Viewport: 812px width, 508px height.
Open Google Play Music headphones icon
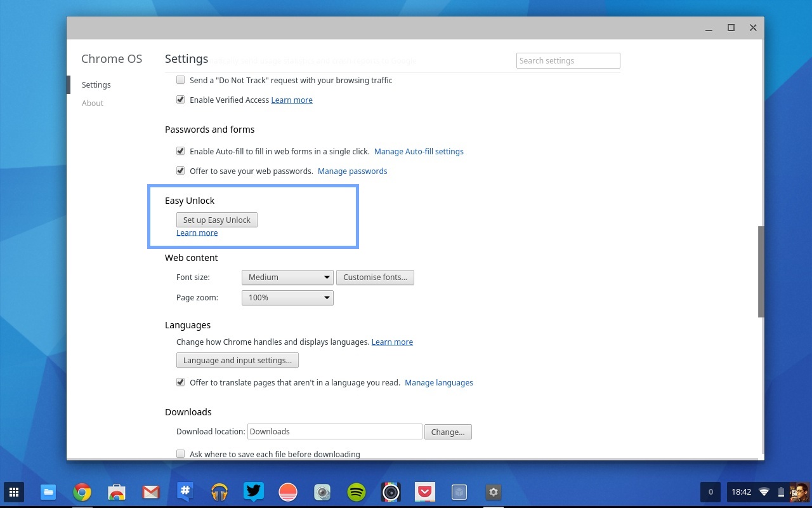[x=219, y=492]
